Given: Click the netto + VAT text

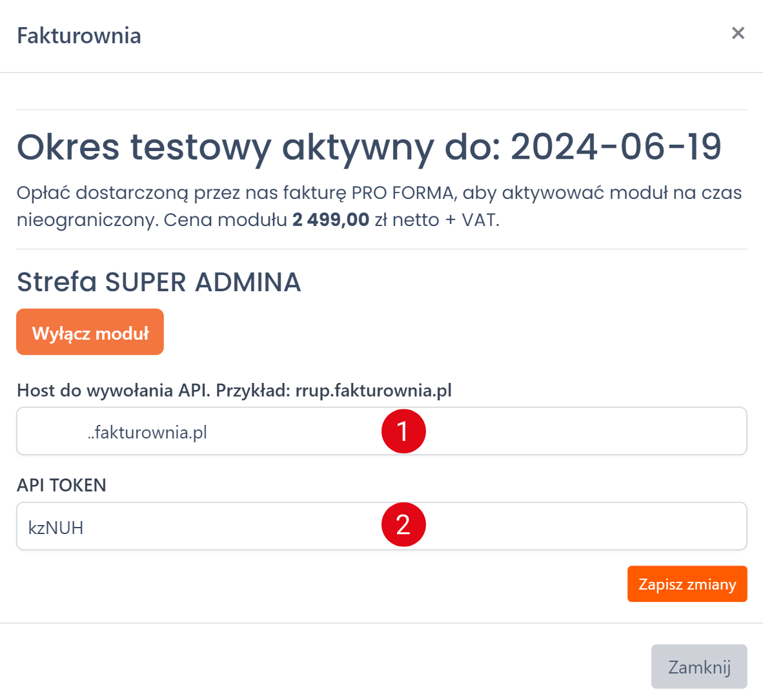Looking at the screenshot, I should [445, 220].
